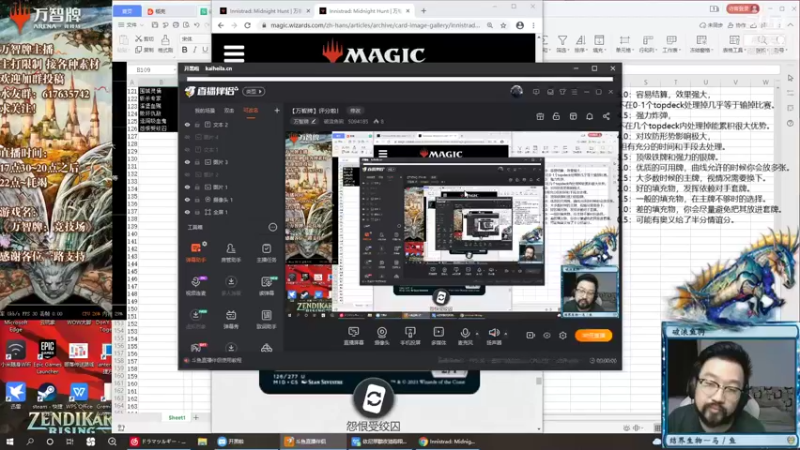Add a 多媒体 media source

click(438, 336)
